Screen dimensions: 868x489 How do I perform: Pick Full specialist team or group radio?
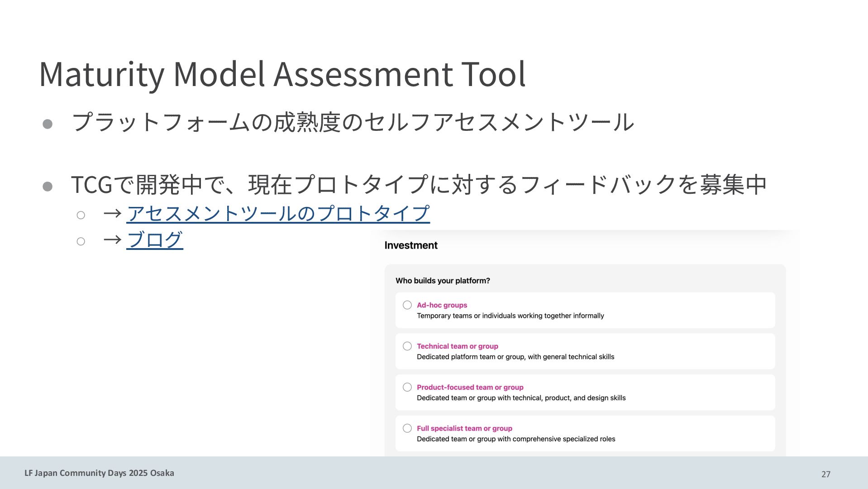pos(407,428)
